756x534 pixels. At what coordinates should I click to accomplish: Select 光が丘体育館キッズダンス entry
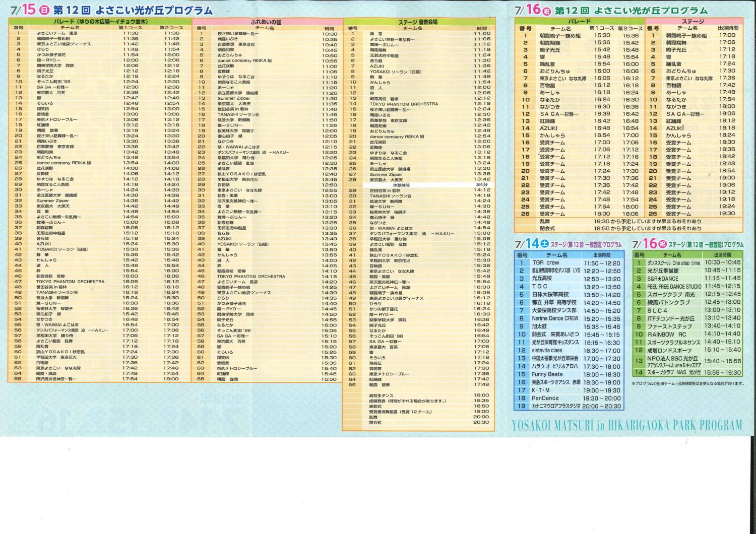tap(555, 343)
